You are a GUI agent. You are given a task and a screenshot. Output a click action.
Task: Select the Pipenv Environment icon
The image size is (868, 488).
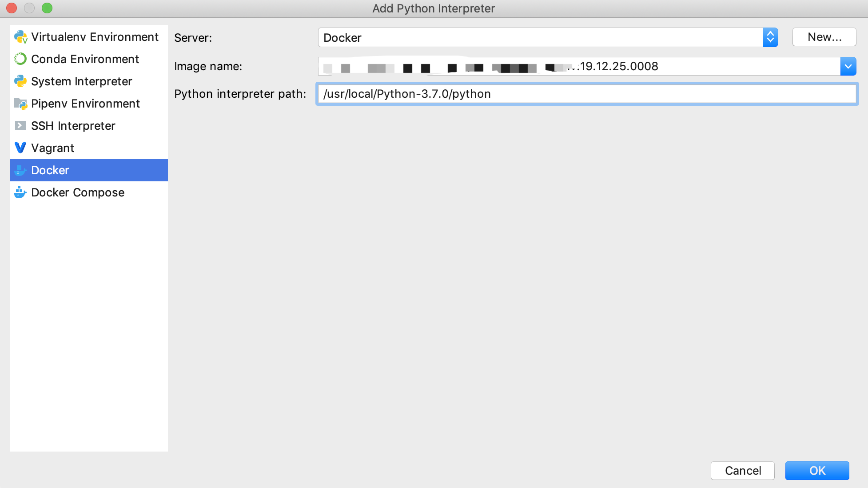20,103
